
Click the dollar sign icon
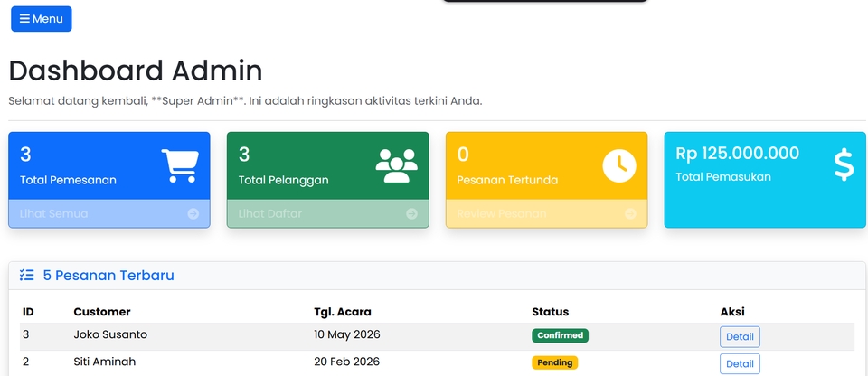[x=844, y=165]
